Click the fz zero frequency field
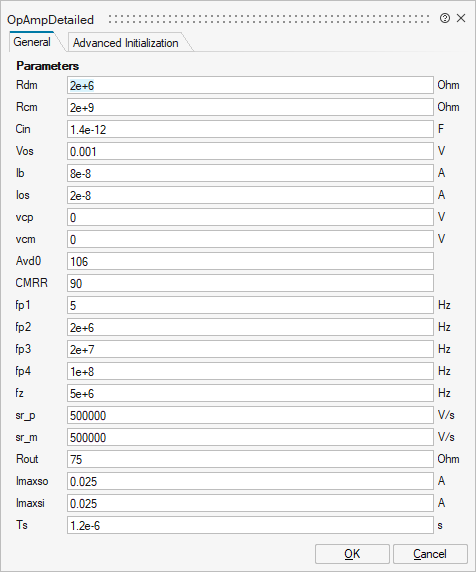This screenshot has width=476, height=572. 250,393
